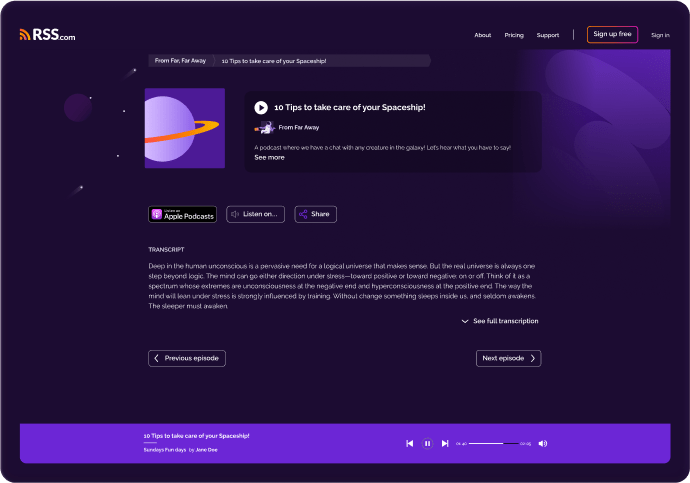This screenshot has width=690, height=483.
Task: Play the episode with the white play icon
Action: 261,107
